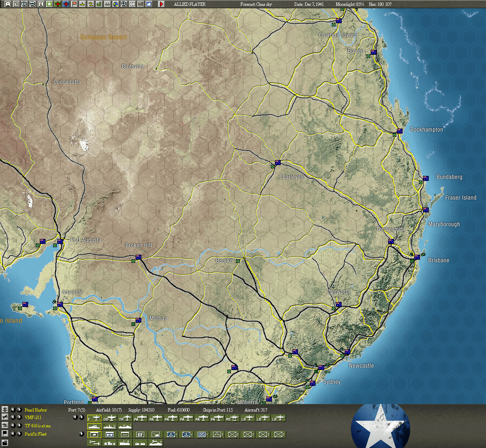Click the crosshair target toolbar icon
Screen dimensions: 486x448
(x=124, y=4)
